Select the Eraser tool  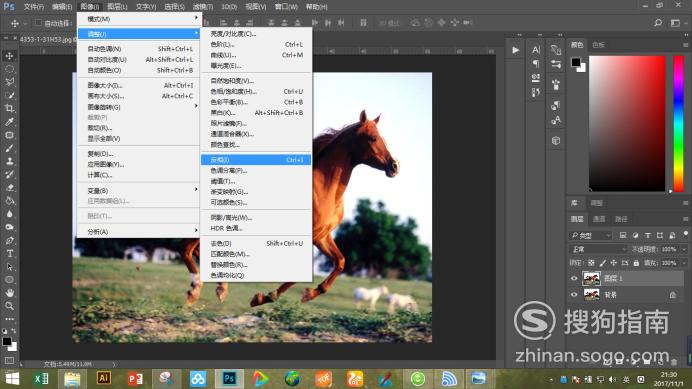point(9,188)
